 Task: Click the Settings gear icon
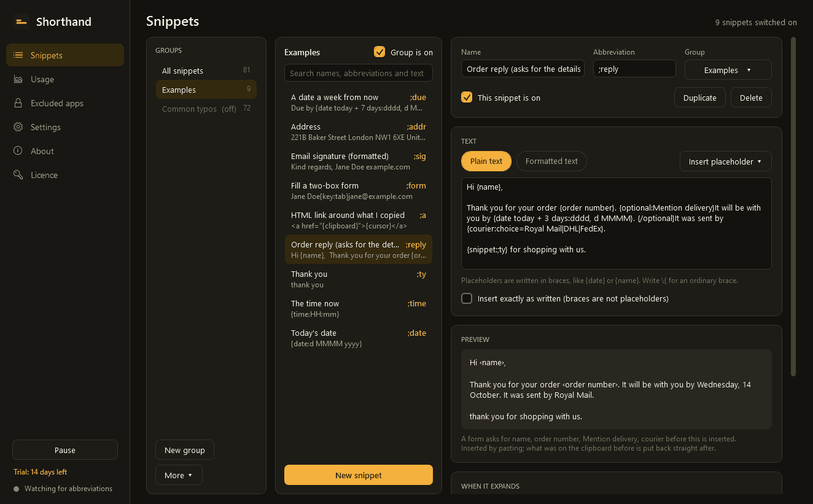pos(18,127)
